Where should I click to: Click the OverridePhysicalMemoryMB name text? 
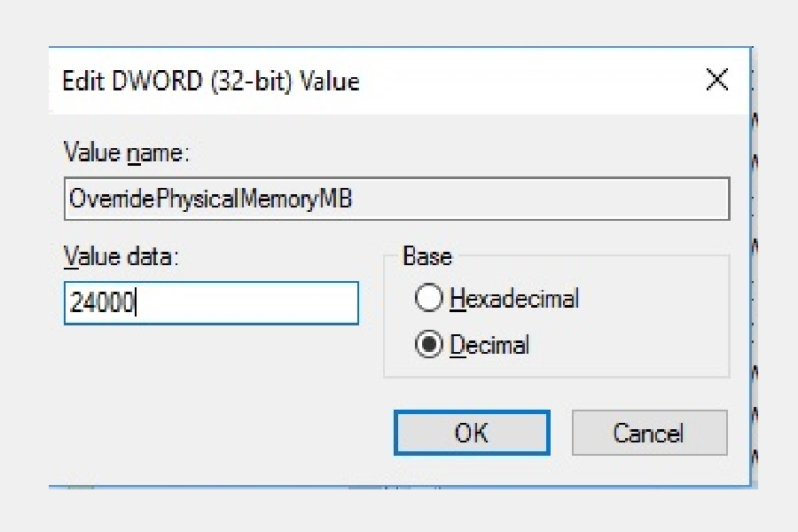click(210, 199)
